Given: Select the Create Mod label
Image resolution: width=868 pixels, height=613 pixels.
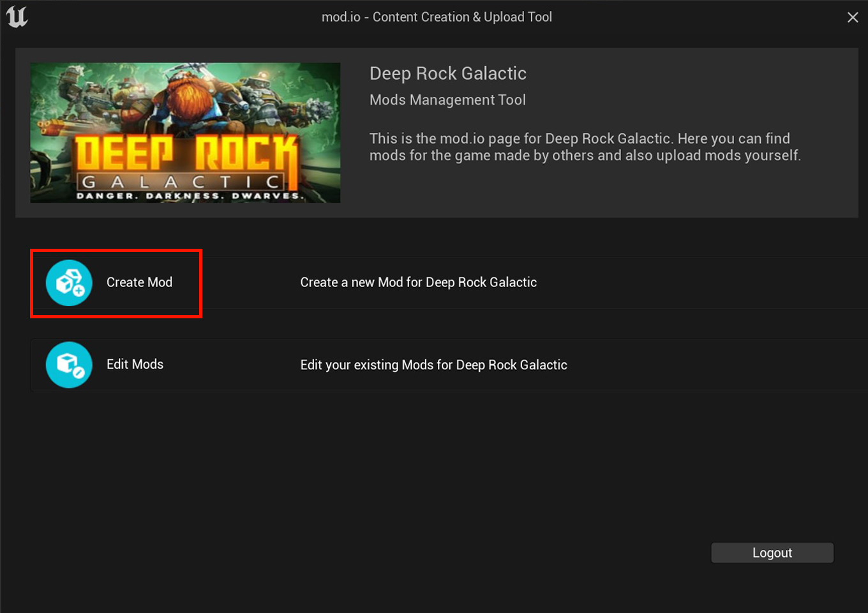Looking at the screenshot, I should pos(139,282).
